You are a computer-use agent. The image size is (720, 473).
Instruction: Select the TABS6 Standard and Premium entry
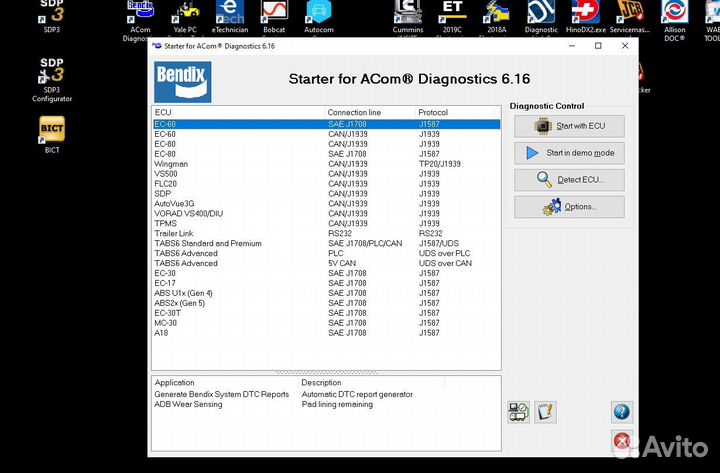point(207,243)
